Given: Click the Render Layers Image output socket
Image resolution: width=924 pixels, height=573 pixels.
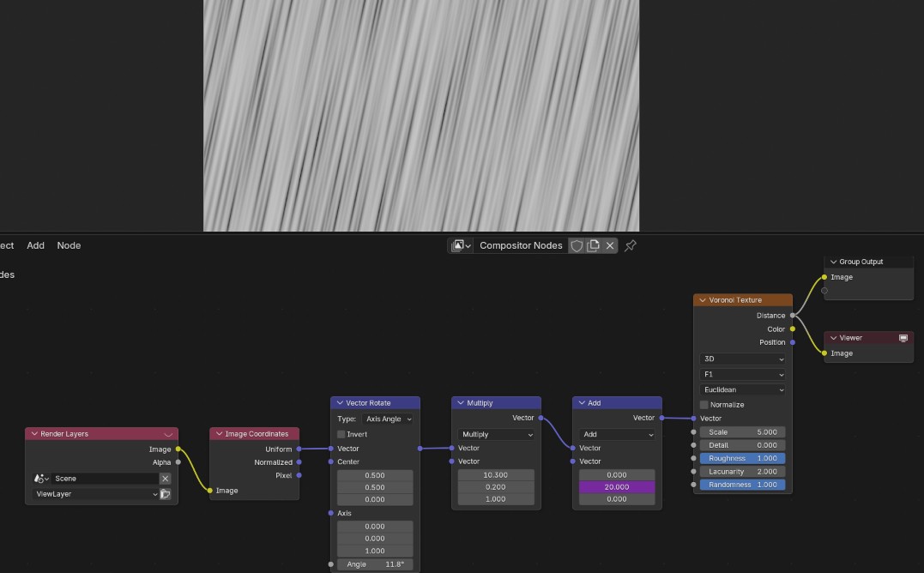Looking at the screenshot, I should click(x=178, y=449).
